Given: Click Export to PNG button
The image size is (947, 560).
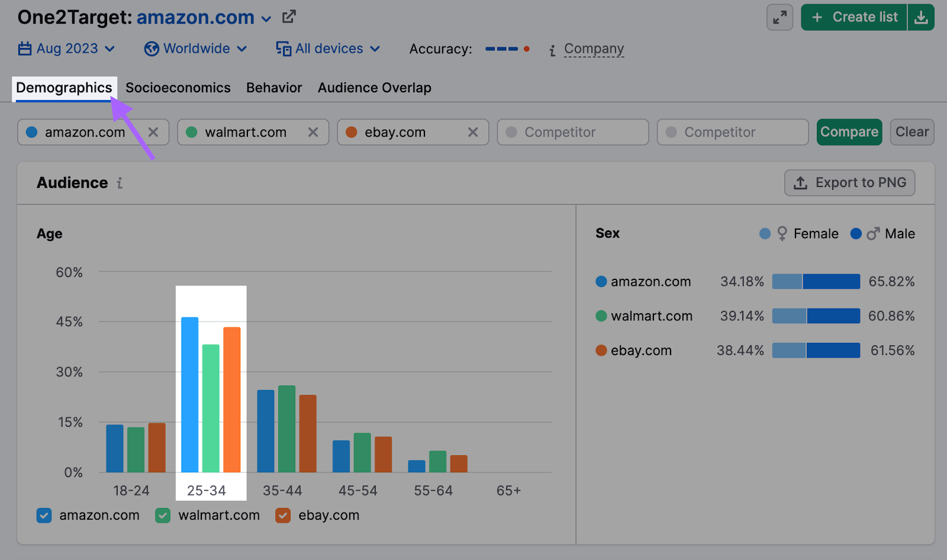Looking at the screenshot, I should [x=850, y=183].
